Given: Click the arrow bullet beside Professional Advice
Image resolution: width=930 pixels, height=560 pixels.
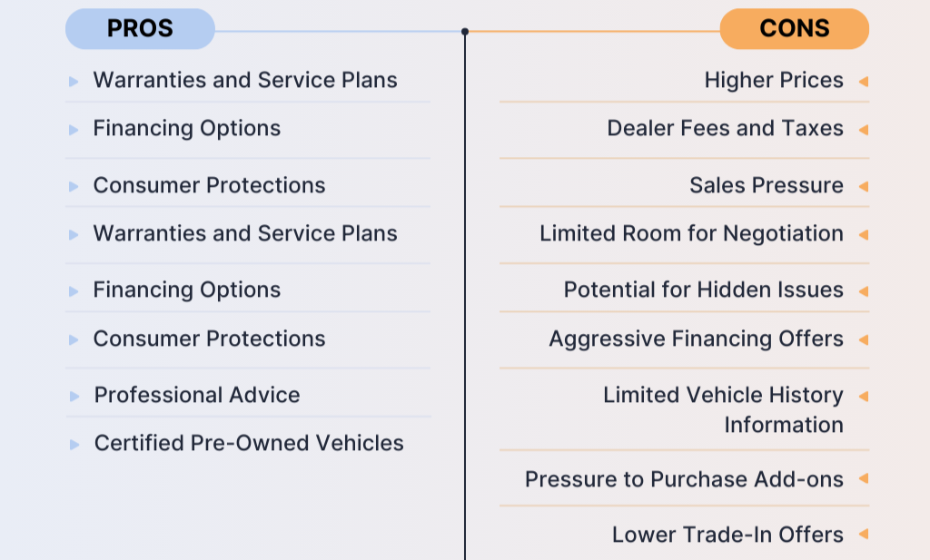Looking at the screenshot, I should [x=74, y=396].
